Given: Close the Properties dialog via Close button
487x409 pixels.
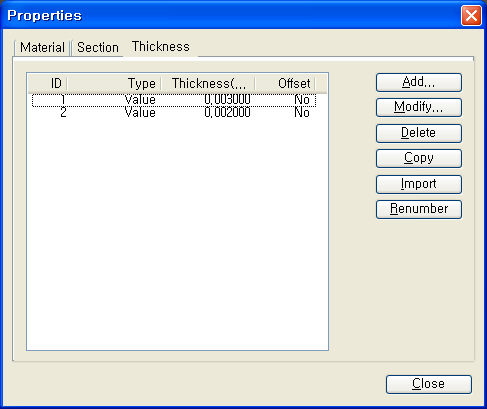Looking at the screenshot, I should click(429, 384).
